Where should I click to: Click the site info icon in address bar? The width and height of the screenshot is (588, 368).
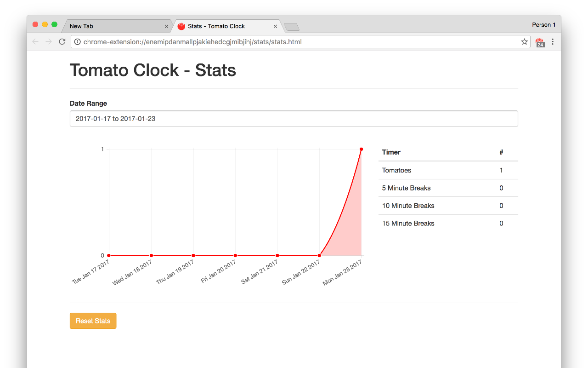78,42
